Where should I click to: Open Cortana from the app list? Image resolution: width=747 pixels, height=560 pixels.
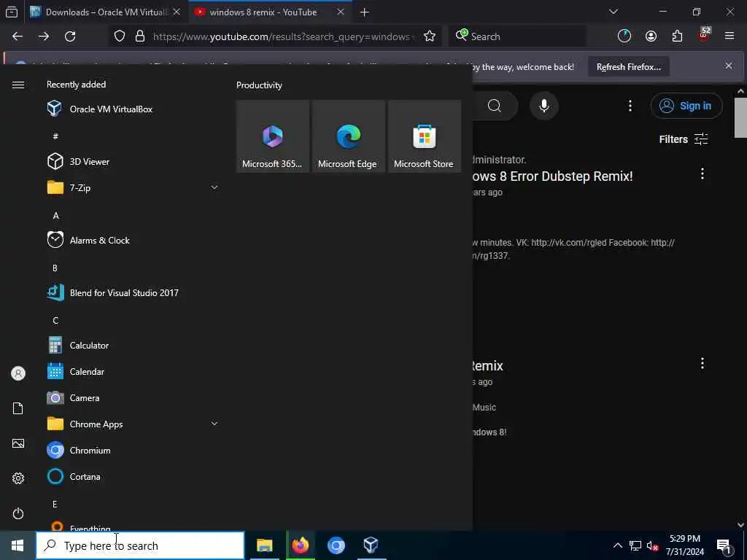point(133,476)
